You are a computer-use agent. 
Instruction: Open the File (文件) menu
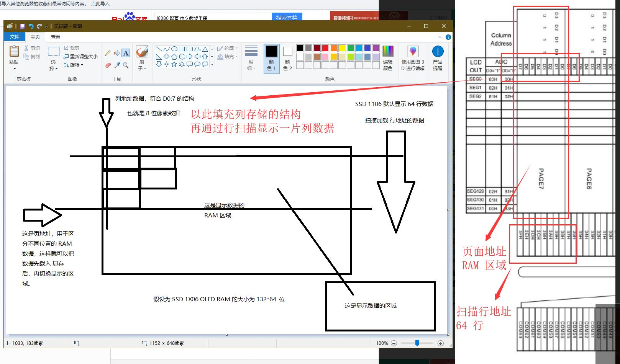15,37
